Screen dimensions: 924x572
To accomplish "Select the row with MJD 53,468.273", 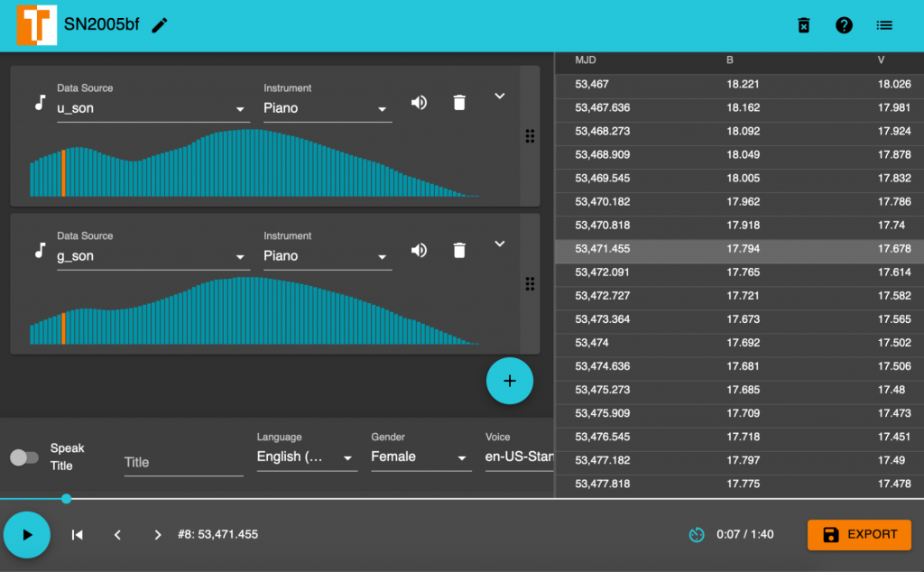I will pyautogui.click(x=740, y=132).
